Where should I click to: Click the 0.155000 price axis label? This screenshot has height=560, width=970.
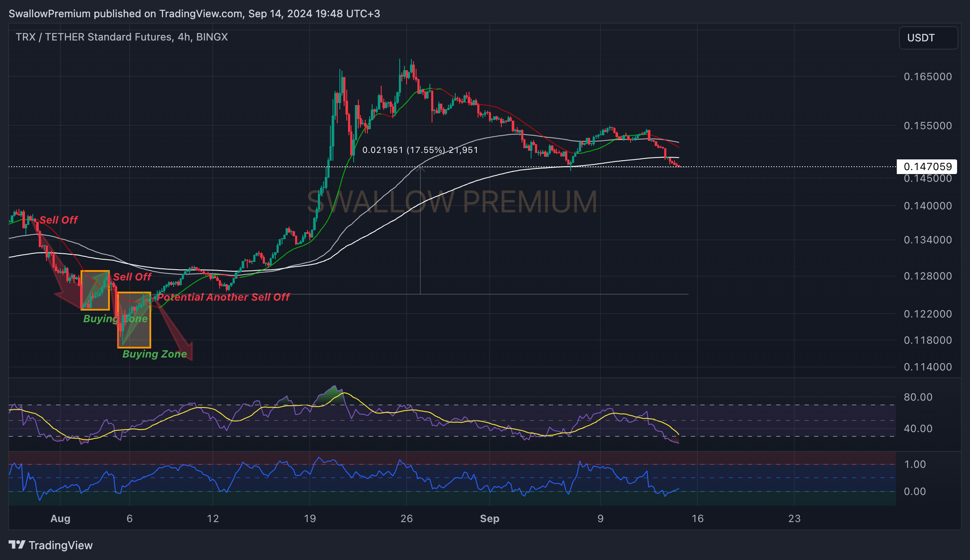click(928, 126)
